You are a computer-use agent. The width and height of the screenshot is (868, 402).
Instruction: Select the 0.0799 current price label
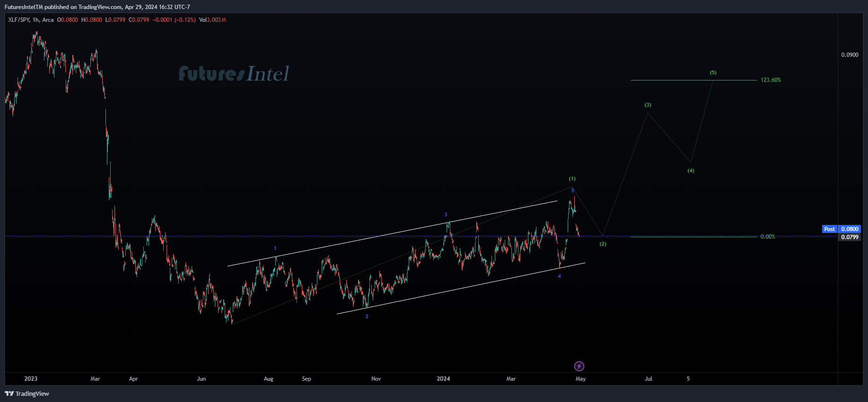850,237
